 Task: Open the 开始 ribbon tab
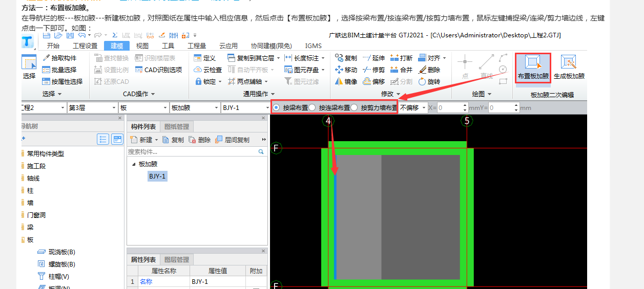[x=53, y=46]
